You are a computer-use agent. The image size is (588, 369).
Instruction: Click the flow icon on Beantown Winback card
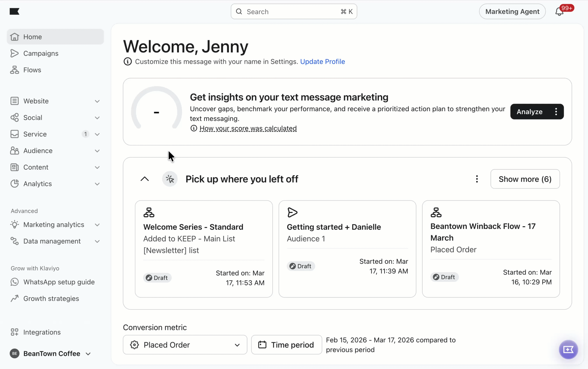pos(436,212)
